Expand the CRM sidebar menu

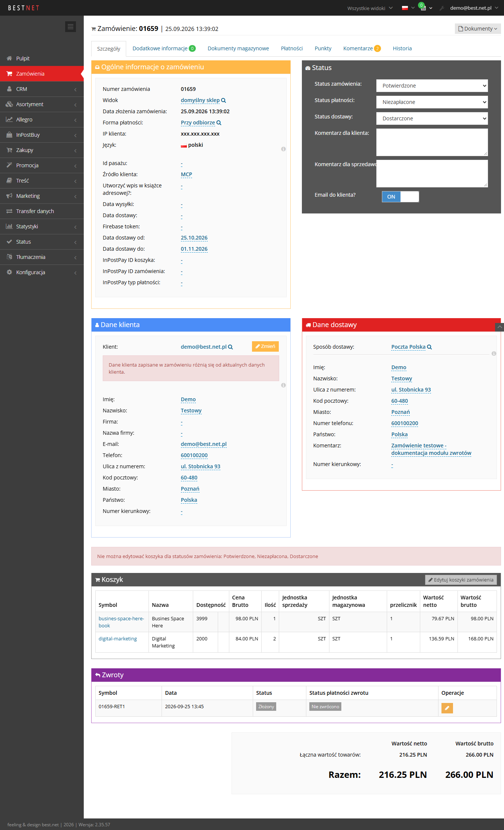coord(42,89)
